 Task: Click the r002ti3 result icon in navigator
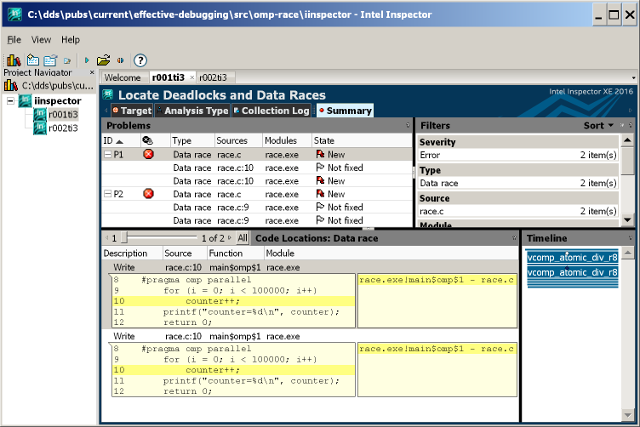(40, 128)
